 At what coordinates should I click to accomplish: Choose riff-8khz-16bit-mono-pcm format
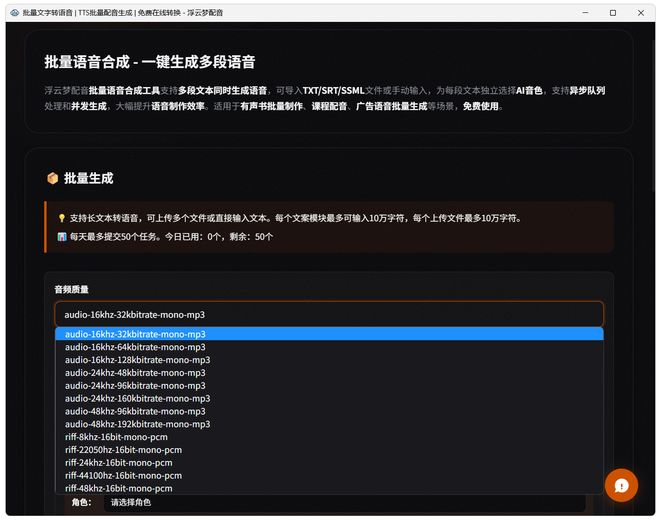point(329,437)
